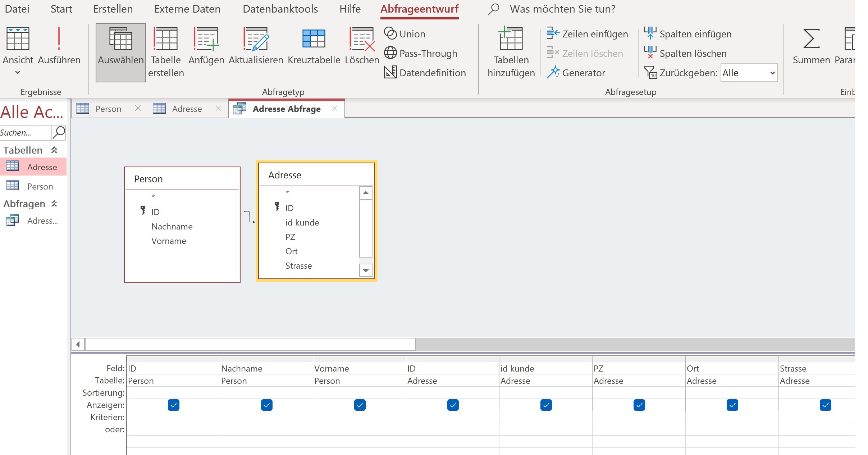The image size is (868, 455).
Task: Select the Kreuztabelle query icon
Action: (314, 40)
